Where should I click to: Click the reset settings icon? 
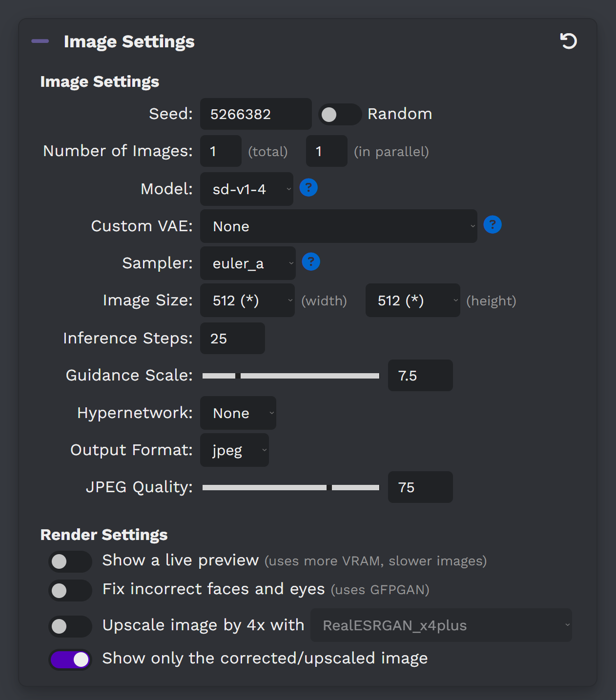[x=568, y=41]
